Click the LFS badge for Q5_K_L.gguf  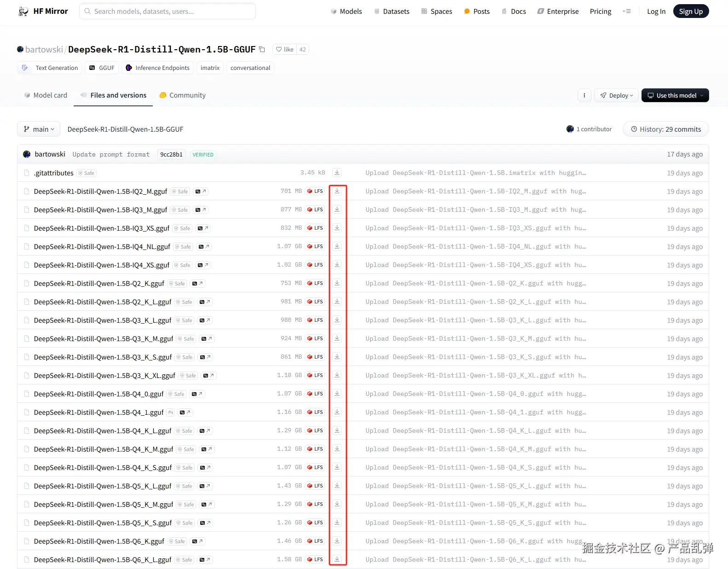click(x=315, y=486)
